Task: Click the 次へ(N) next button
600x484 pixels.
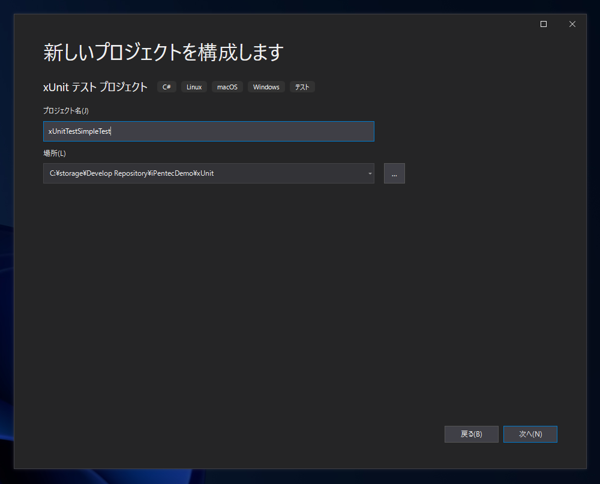Action: pos(530,434)
